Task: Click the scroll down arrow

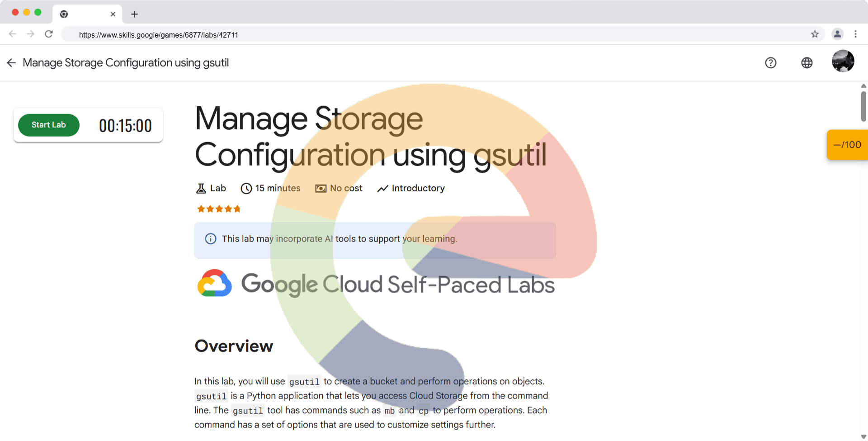Action: (x=863, y=436)
